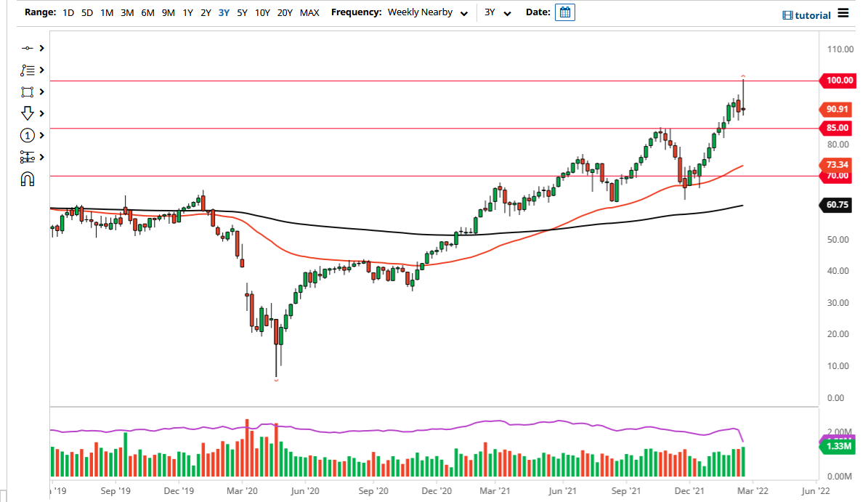Select the arrow annotation tool
The width and height of the screenshot is (868, 502).
click(x=28, y=113)
